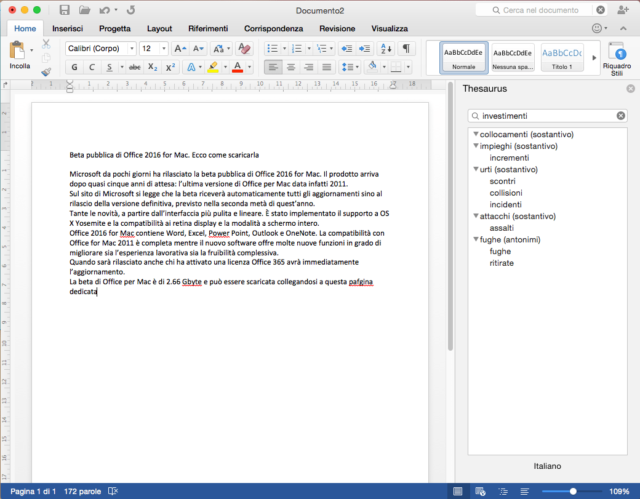Center align the paragraph
This screenshot has height=499, width=640.
click(291, 67)
